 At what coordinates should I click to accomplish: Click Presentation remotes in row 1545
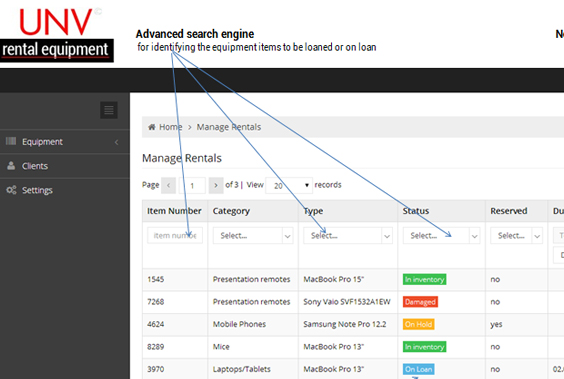coord(251,279)
